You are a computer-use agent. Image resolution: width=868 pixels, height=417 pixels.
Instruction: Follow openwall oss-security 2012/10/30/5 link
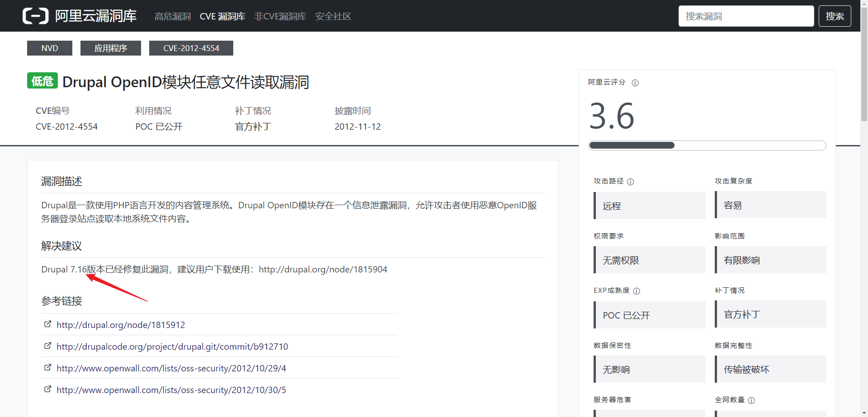(171, 390)
